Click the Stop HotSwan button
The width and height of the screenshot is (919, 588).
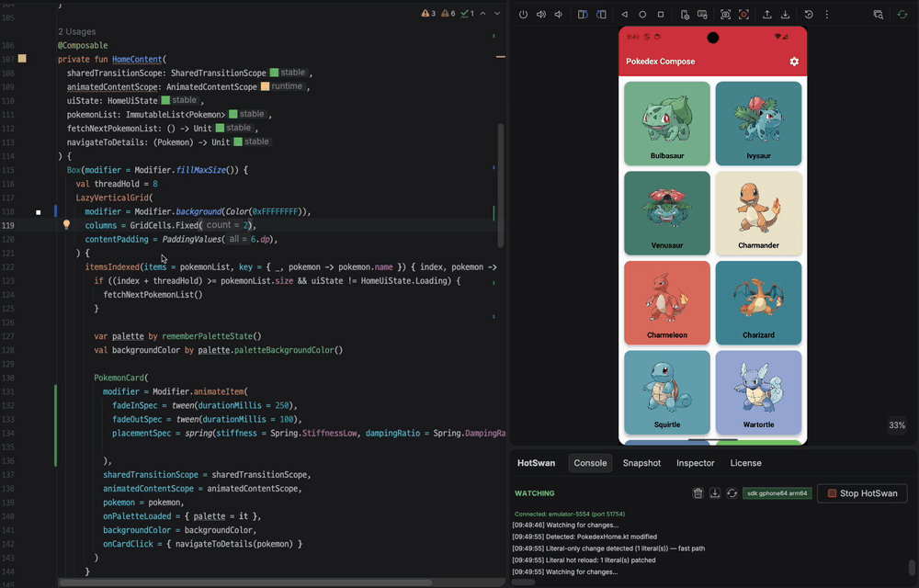pyautogui.click(x=862, y=493)
